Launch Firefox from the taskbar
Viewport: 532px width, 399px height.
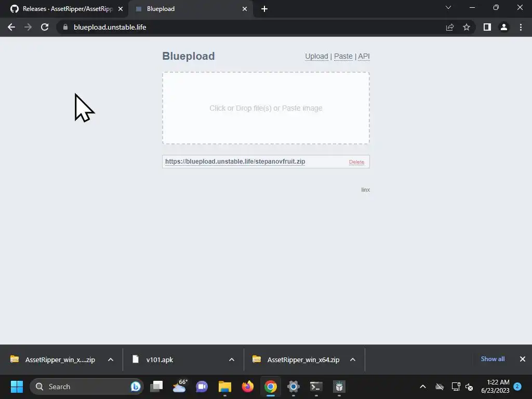pyautogui.click(x=248, y=387)
